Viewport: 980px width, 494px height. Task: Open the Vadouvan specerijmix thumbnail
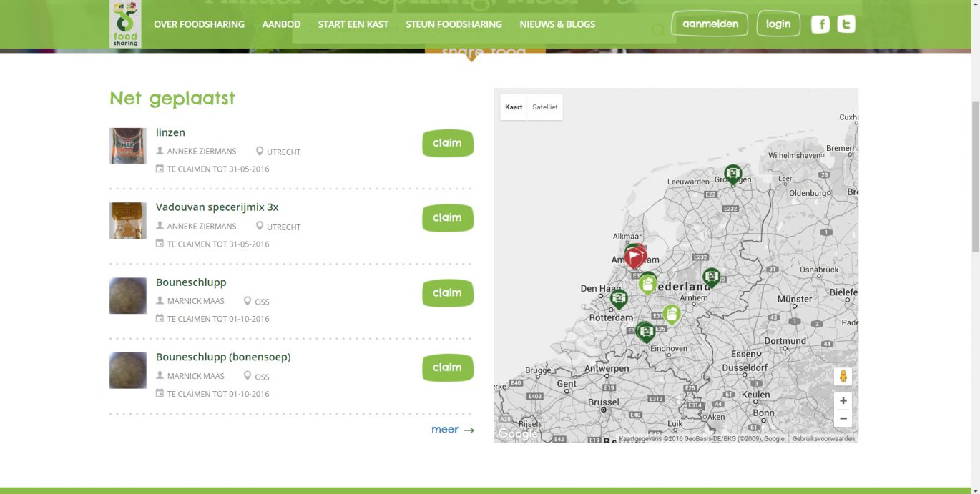tap(128, 221)
